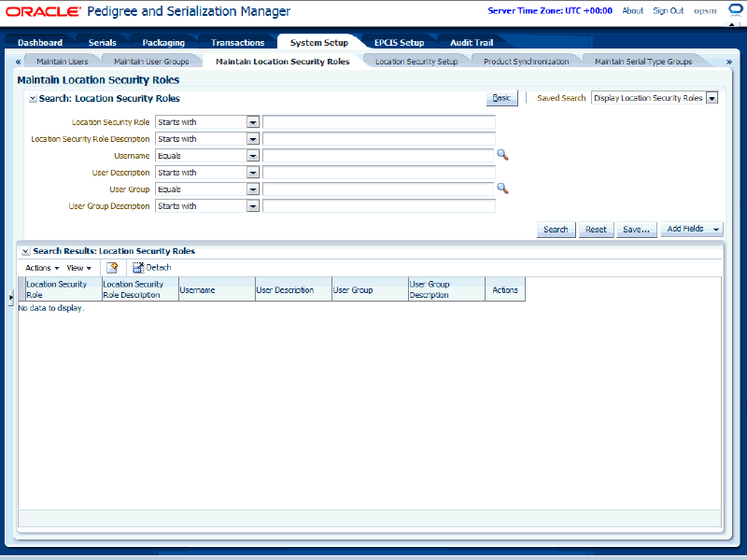
Task: Click the opsm username text
Action: (x=705, y=10)
